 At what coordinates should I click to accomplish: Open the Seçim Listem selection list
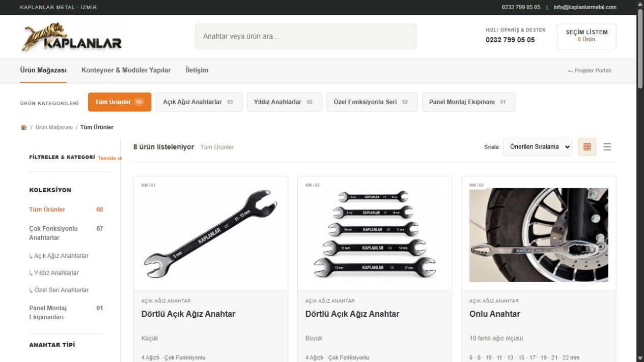pyautogui.click(x=586, y=37)
